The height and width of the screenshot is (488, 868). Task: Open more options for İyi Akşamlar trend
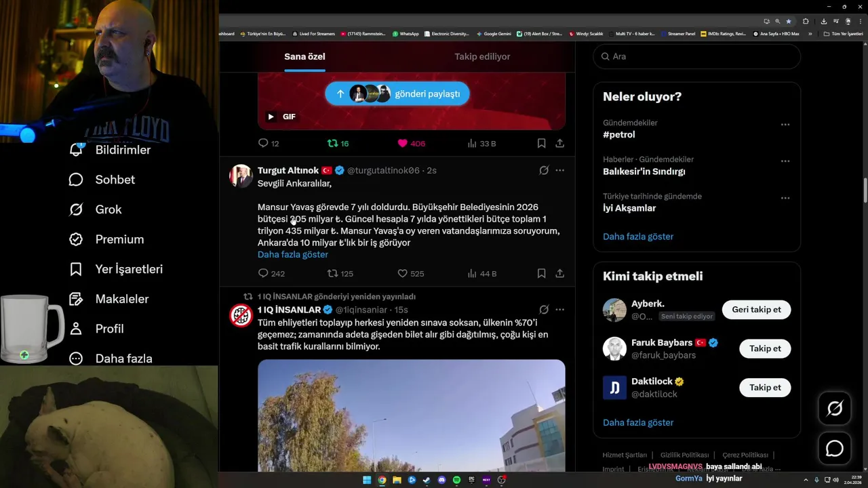coord(785,198)
